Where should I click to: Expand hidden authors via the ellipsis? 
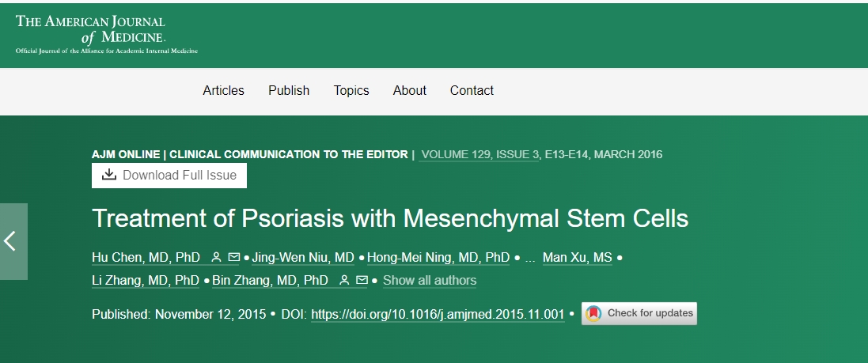click(530, 258)
